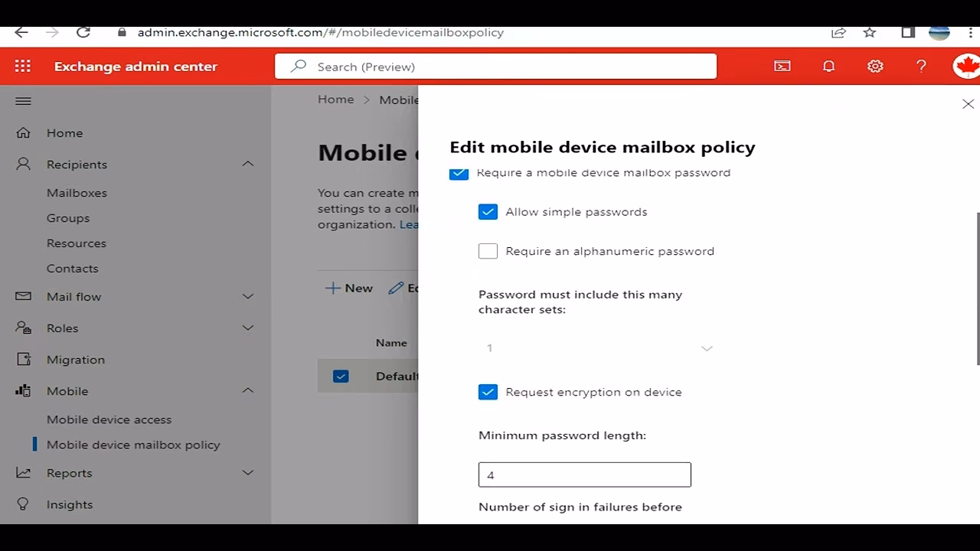
Task: Bookmark this page with star icon
Action: (x=870, y=32)
